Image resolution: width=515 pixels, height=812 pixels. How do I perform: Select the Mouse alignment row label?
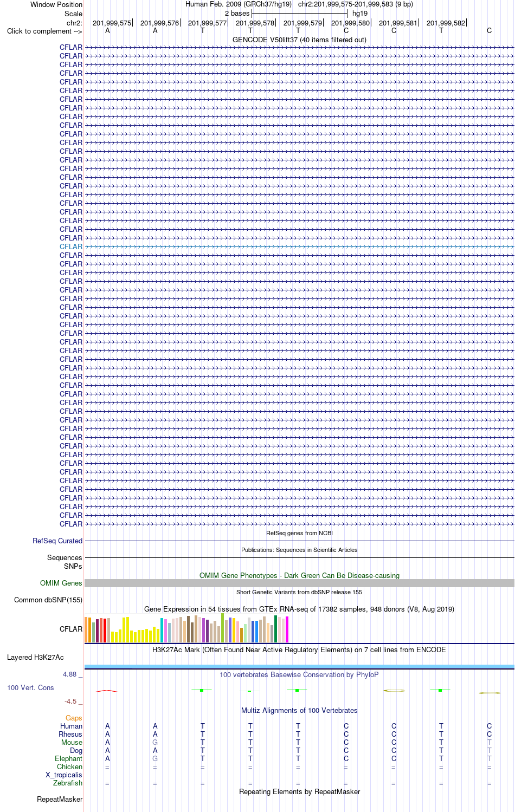[72, 742]
